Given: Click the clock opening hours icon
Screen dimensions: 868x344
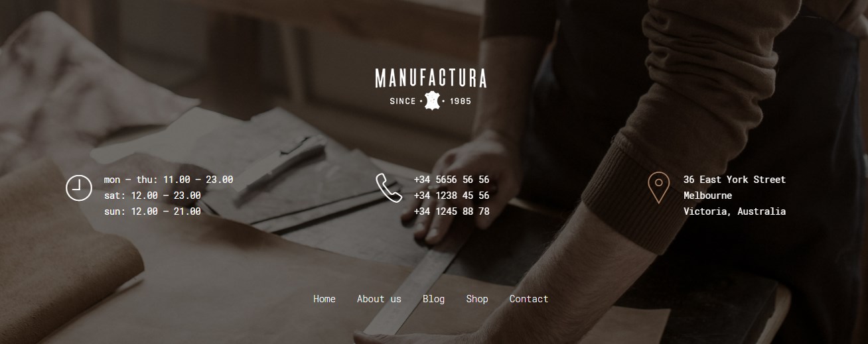Looking at the screenshot, I should click(78, 188).
